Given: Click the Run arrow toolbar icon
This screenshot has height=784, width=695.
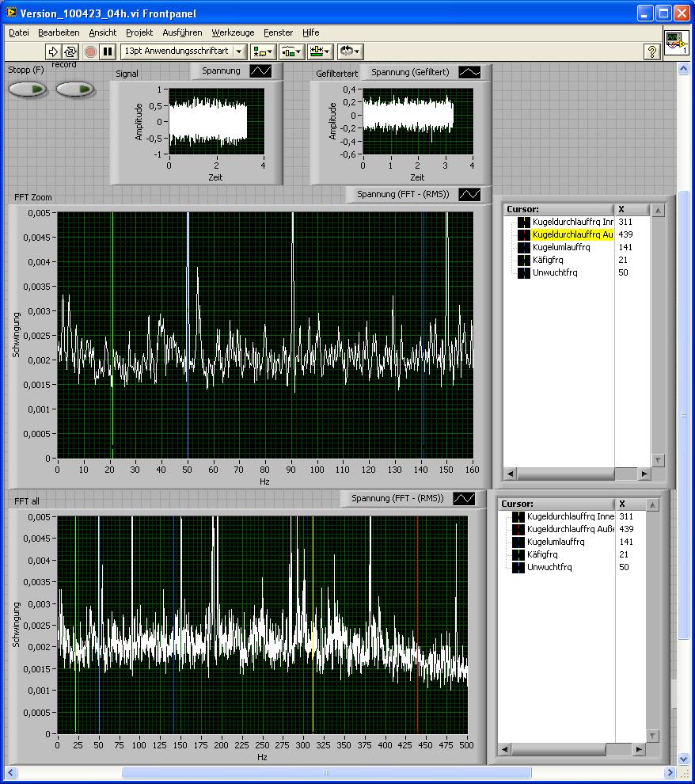Looking at the screenshot, I should coord(53,51).
